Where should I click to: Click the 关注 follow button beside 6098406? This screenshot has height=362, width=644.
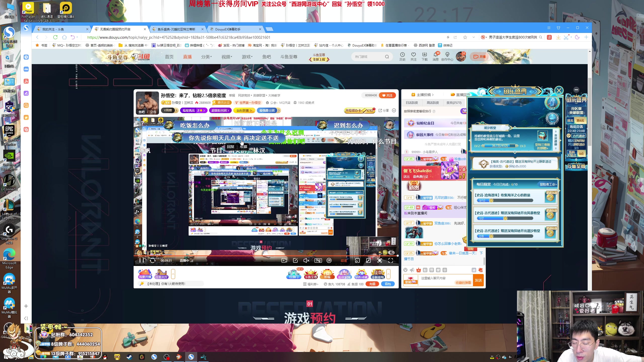click(x=387, y=95)
